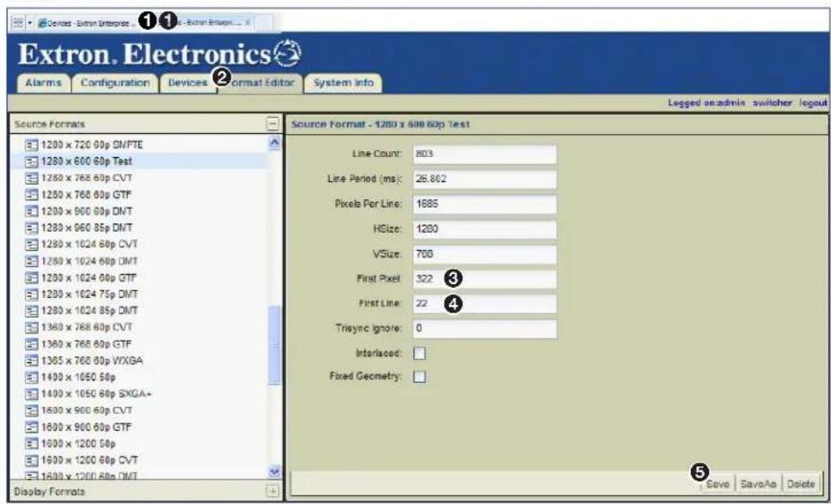This screenshot has width=831, height=504.
Task: Click the HSize input field
Action: point(485,229)
